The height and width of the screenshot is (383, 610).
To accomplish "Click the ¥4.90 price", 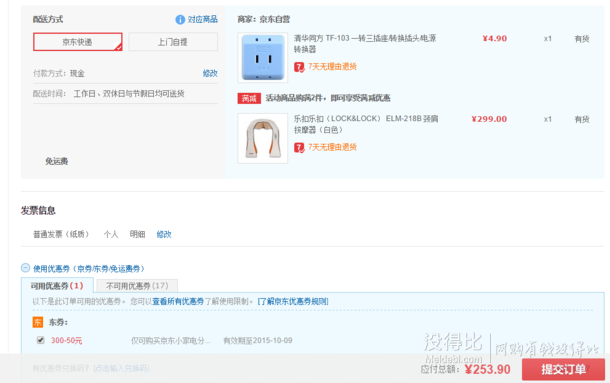I will pyautogui.click(x=494, y=39).
